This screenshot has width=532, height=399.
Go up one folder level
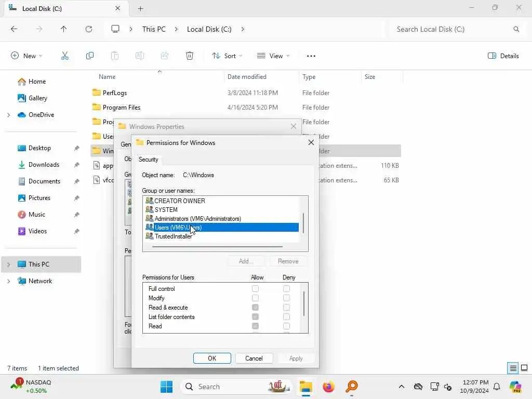pos(64,29)
